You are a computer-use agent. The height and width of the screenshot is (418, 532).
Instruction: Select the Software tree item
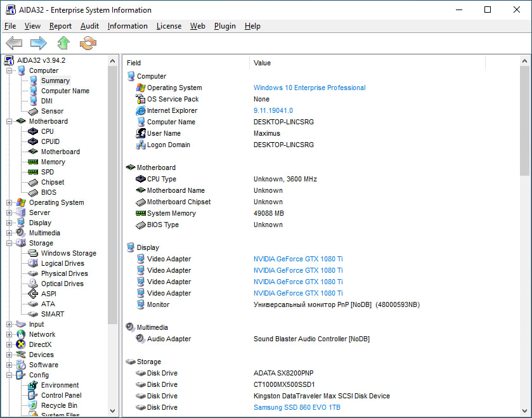coord(43,365)
